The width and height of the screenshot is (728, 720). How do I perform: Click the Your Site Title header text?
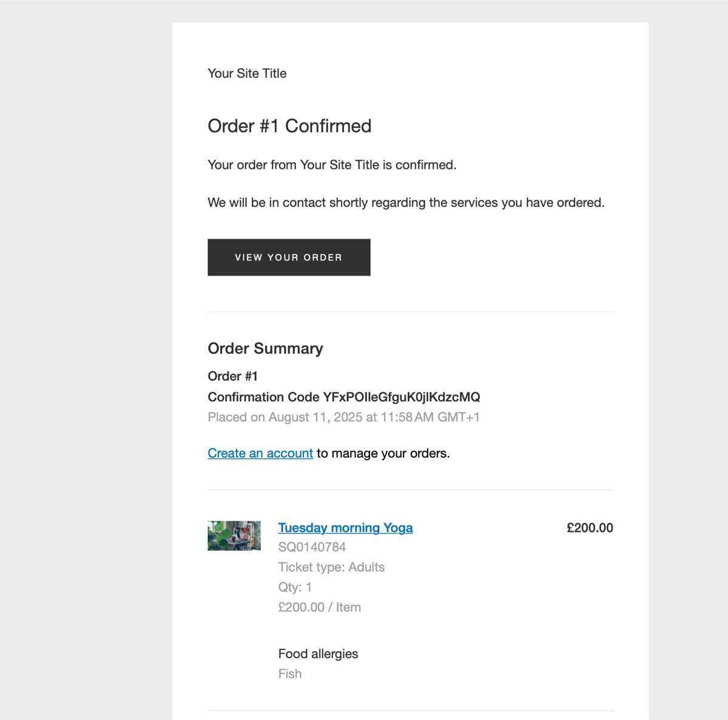click(x=247, y=73)
